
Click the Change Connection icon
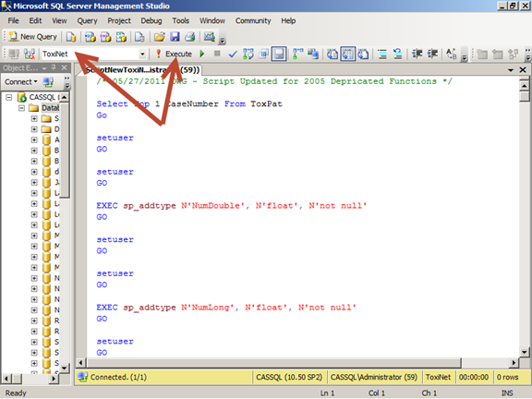pyautogui.click(x=30, y=54)
